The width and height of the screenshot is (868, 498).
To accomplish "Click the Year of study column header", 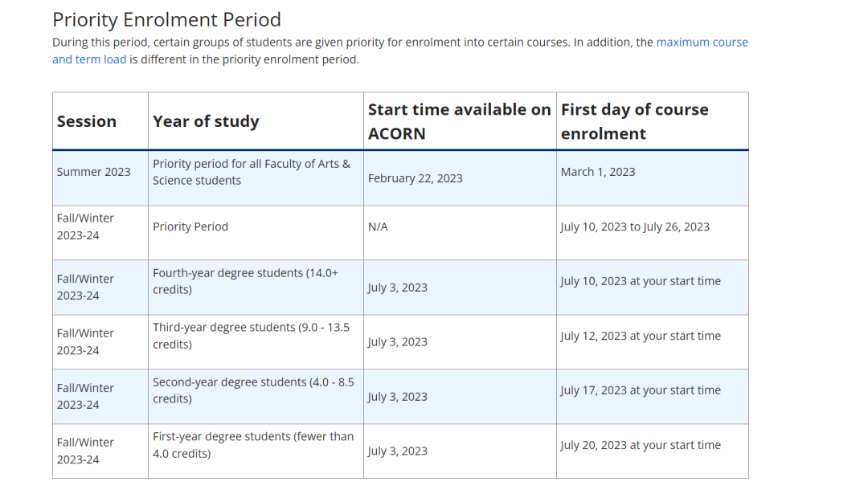I will (x=206, y=121).
